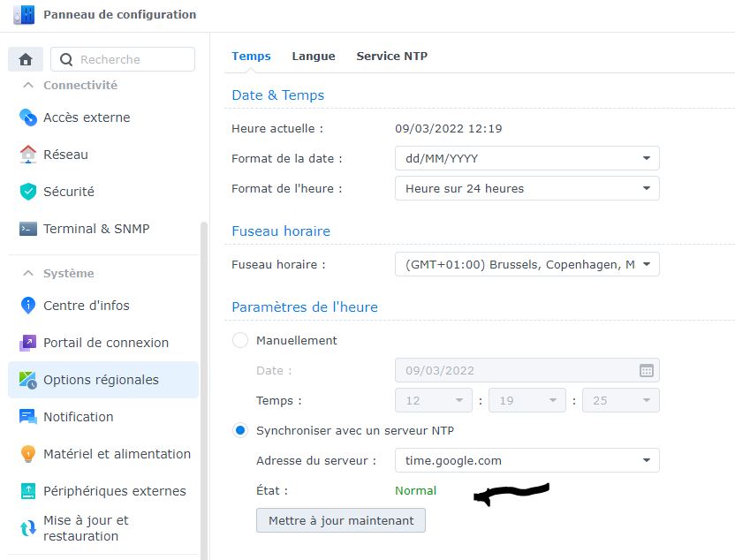Click the Portail de connexion icon
The height and width of the screenshot is (560, 735).
[27, 343]
